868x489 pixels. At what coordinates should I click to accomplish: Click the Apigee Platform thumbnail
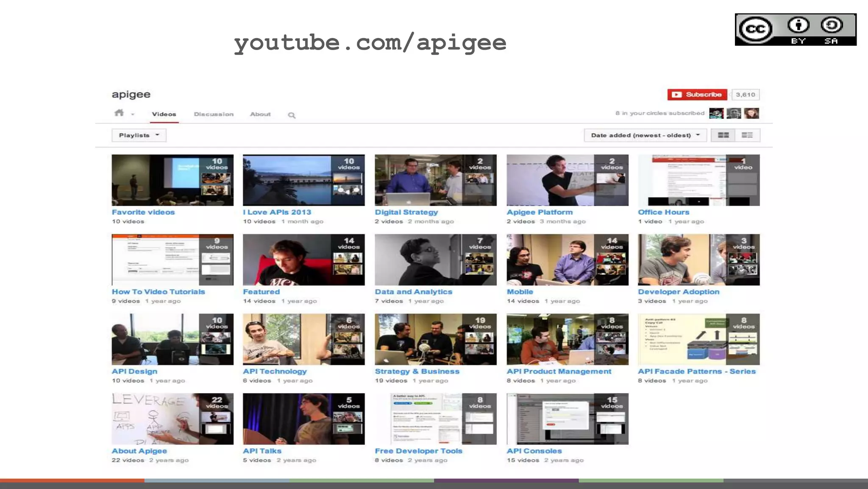pos(568,180)
